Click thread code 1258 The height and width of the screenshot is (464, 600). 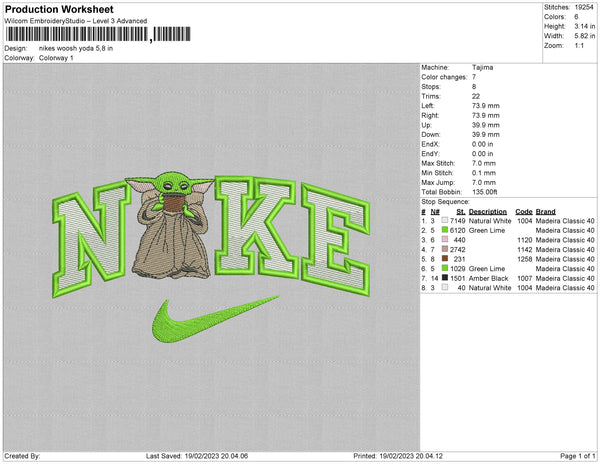pyautogui.click(x=525, y=259)
